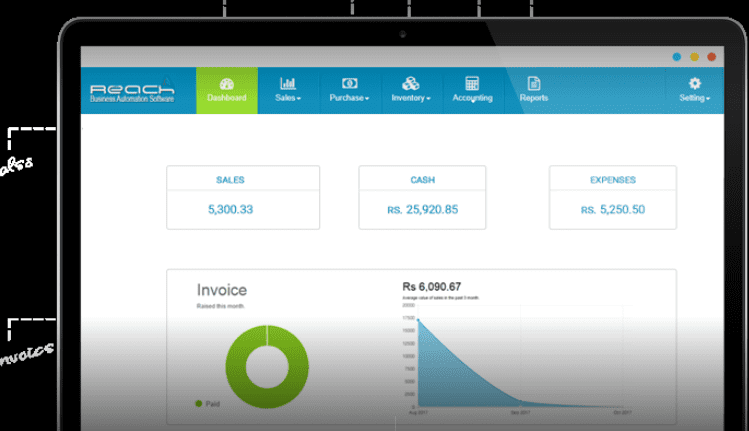Open the Dashboard speedometer icon

coord(226,84)
